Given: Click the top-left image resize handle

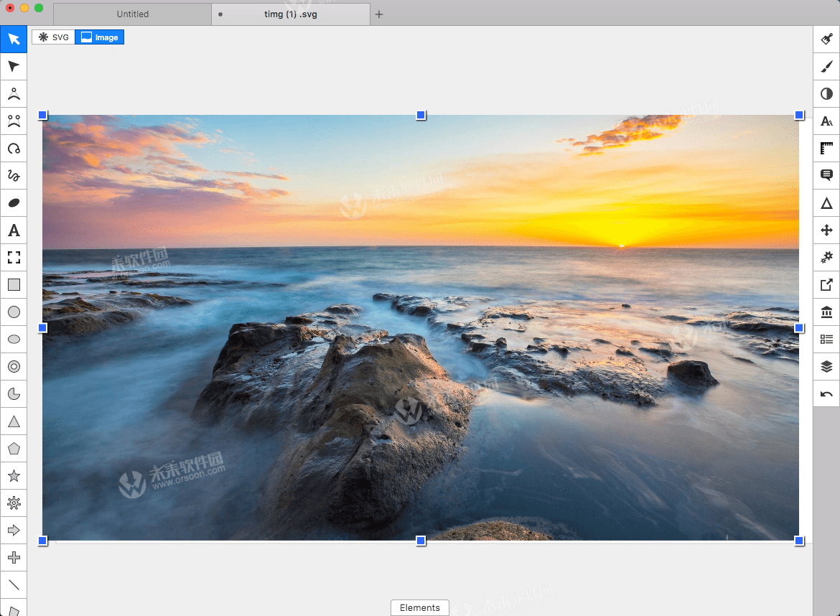Looking at the screenshot, I should [43, 115].
